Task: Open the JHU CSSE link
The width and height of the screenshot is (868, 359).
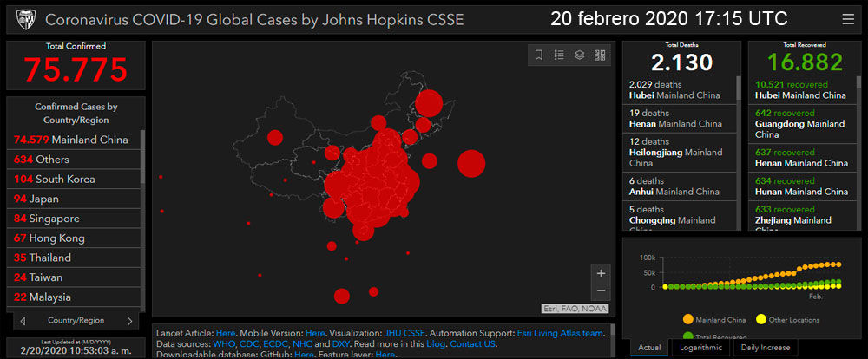Action: click(404, 334)
